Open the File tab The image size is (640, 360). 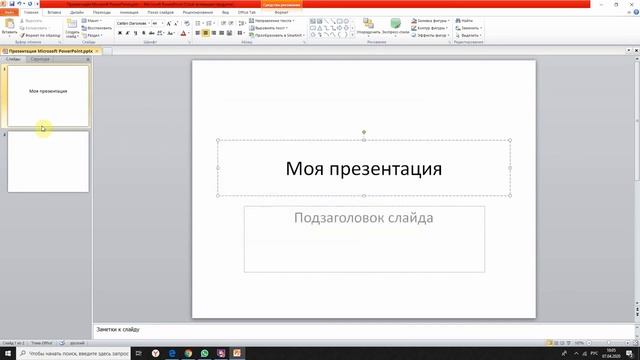[x=9, y=13]
